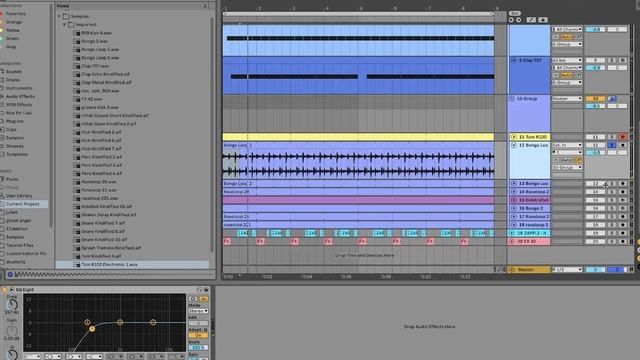Disarm recording on 11 Tom R100
The width and height of the screenshot is (640, 360).
tap(622, 137)
